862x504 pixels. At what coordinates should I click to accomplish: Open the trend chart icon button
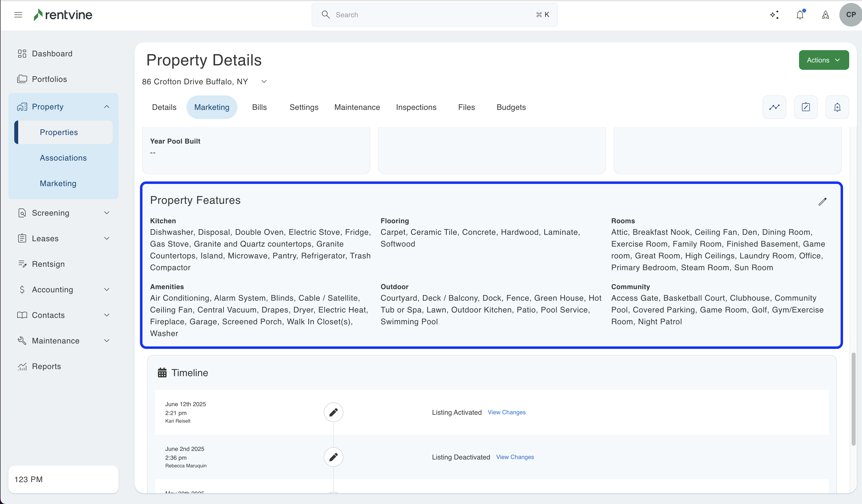[774, 107]
